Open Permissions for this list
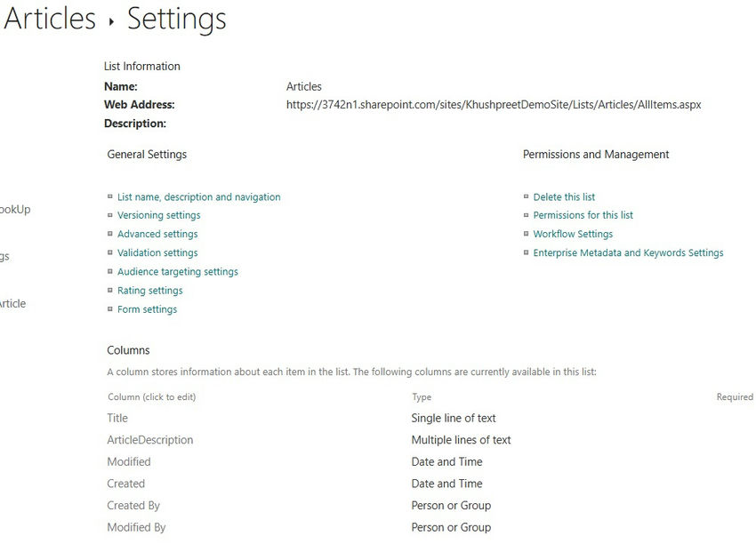The height and width of the screenshot is (544, 756). [x=583, y=215]
